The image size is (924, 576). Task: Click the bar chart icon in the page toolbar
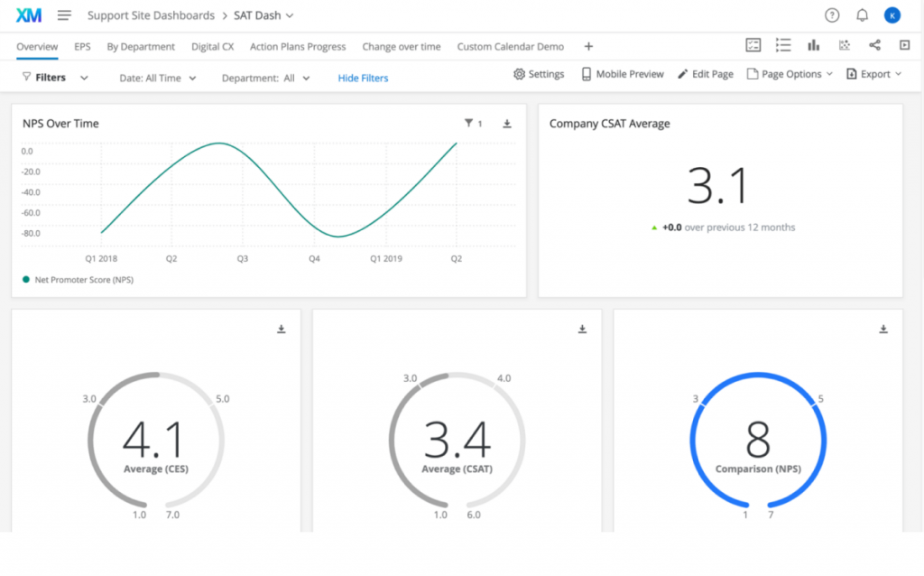pos(814,45)
